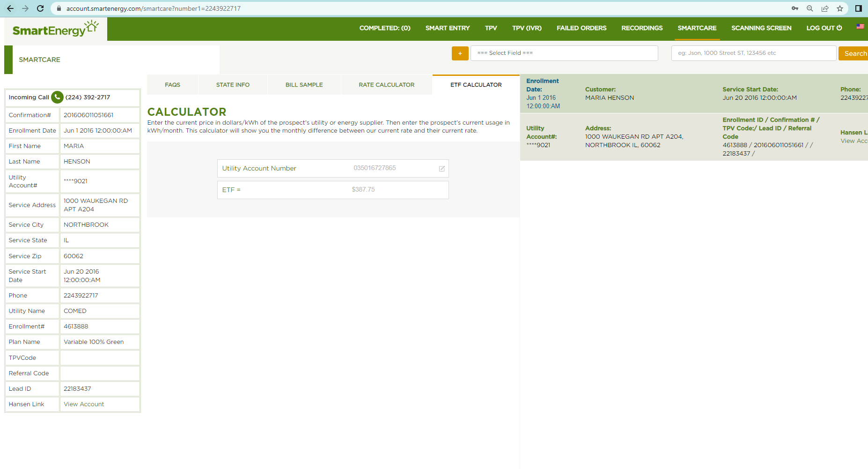Switch to the FAQS tab
Screen dimensions: 868x469
coord(172,85)
